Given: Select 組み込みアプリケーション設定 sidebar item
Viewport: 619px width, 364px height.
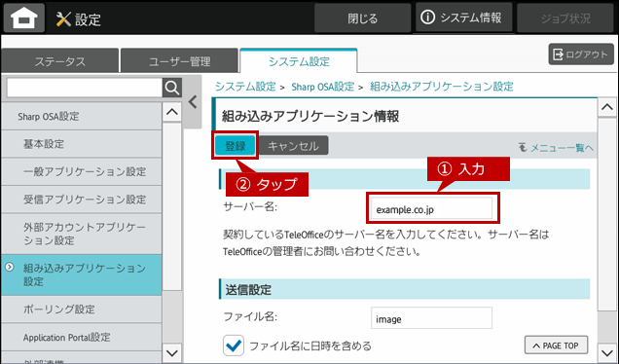Looking at the screenshot, I should coord(82,274).
